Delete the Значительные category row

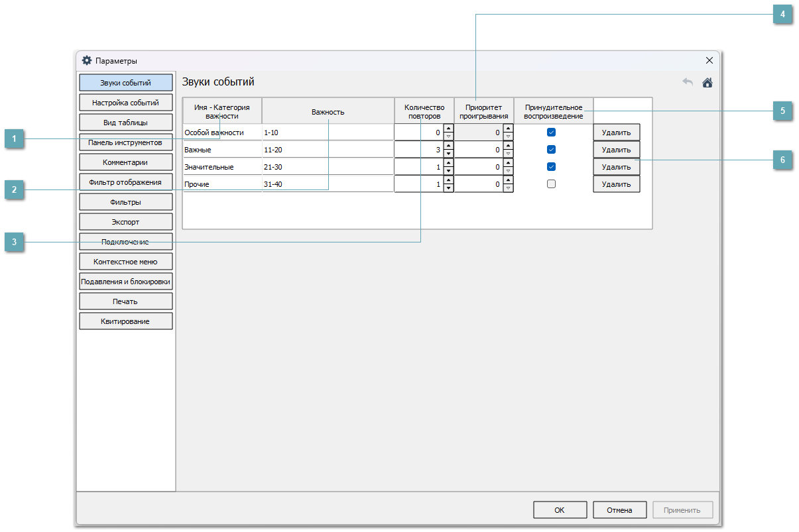pyautogui.click(x=616, y=167)
